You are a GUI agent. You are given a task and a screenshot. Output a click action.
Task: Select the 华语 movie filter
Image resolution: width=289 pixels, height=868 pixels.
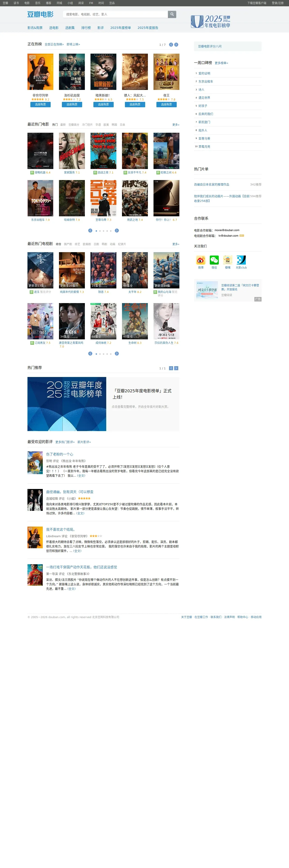98,125
